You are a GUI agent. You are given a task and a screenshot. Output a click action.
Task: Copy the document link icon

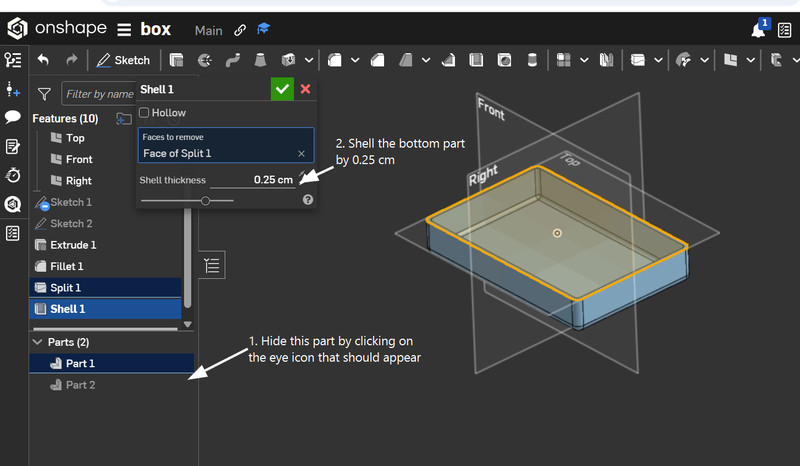(x=240, y=30)
